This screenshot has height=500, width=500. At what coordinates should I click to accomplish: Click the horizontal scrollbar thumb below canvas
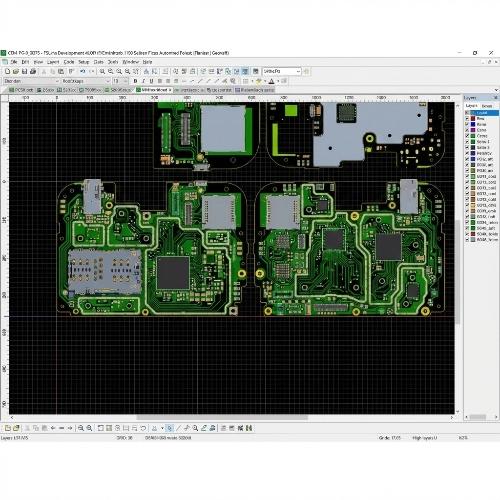pos(222,417)
